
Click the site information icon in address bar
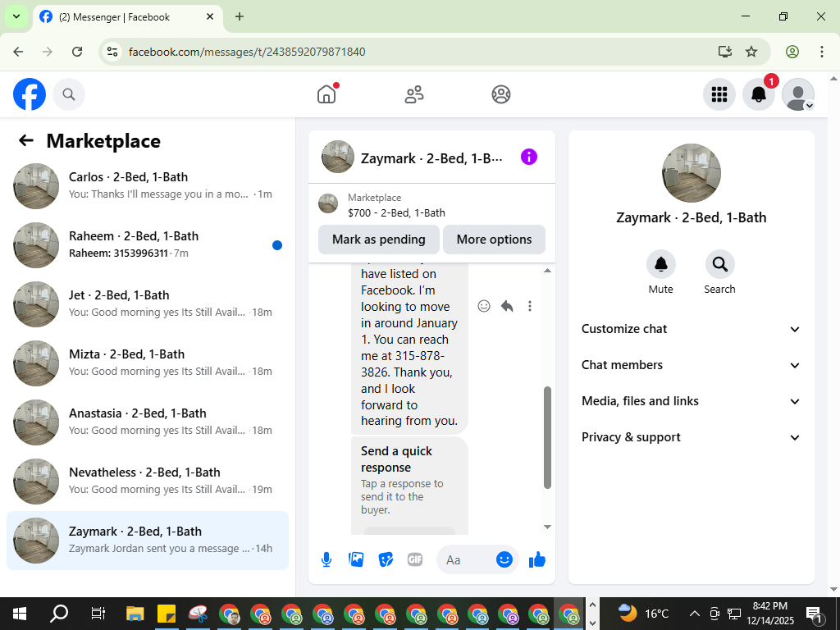pos(112,52)
